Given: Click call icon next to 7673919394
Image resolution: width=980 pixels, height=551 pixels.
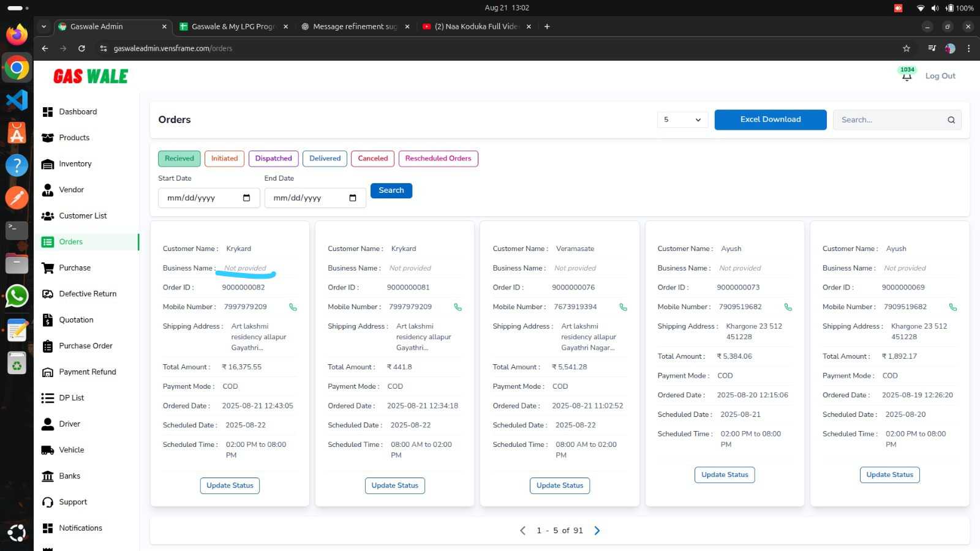Looking at the screenshot, I should (623, 307).
